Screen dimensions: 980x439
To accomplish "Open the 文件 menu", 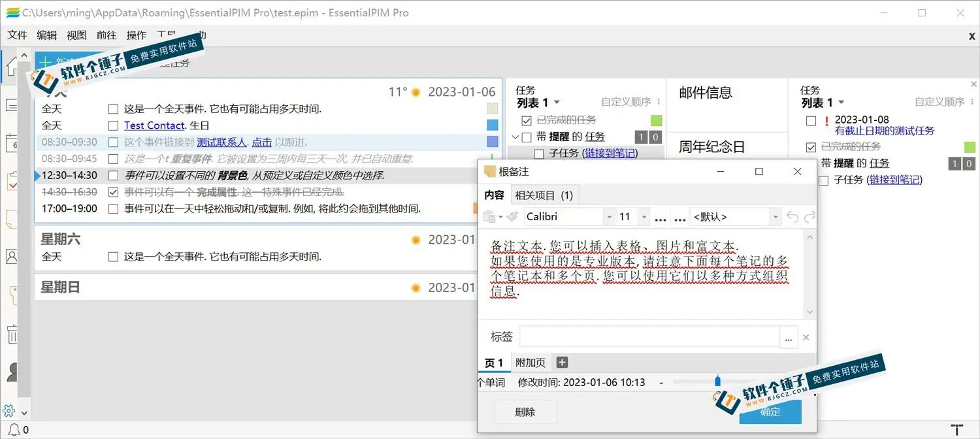I will coord(18,35).
